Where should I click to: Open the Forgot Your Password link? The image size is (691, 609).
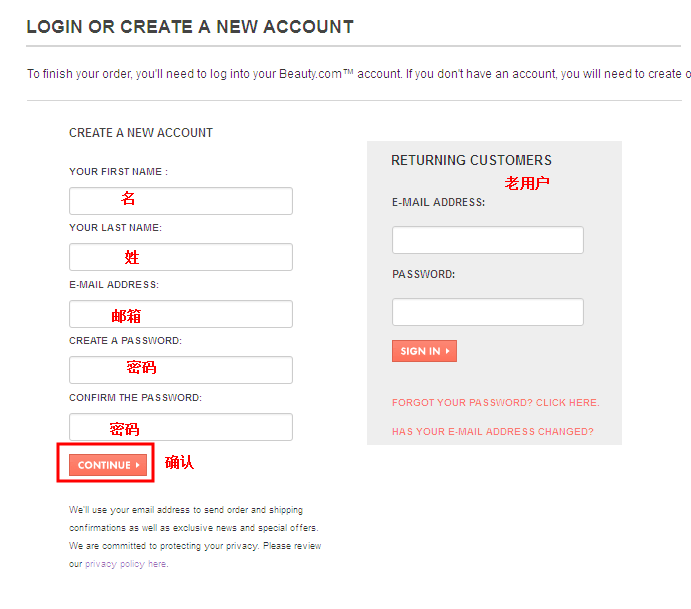click(495, 403)
